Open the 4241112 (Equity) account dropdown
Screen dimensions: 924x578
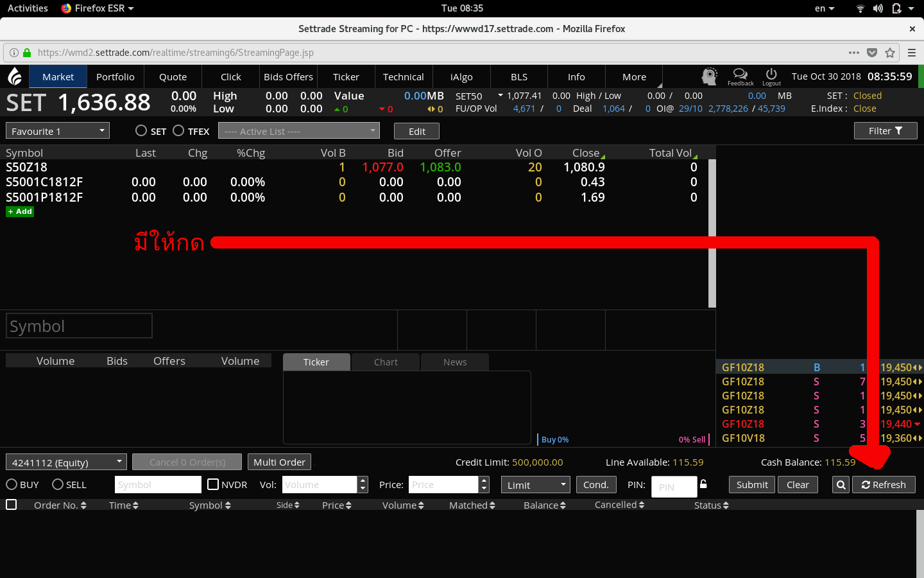(67, 462)
